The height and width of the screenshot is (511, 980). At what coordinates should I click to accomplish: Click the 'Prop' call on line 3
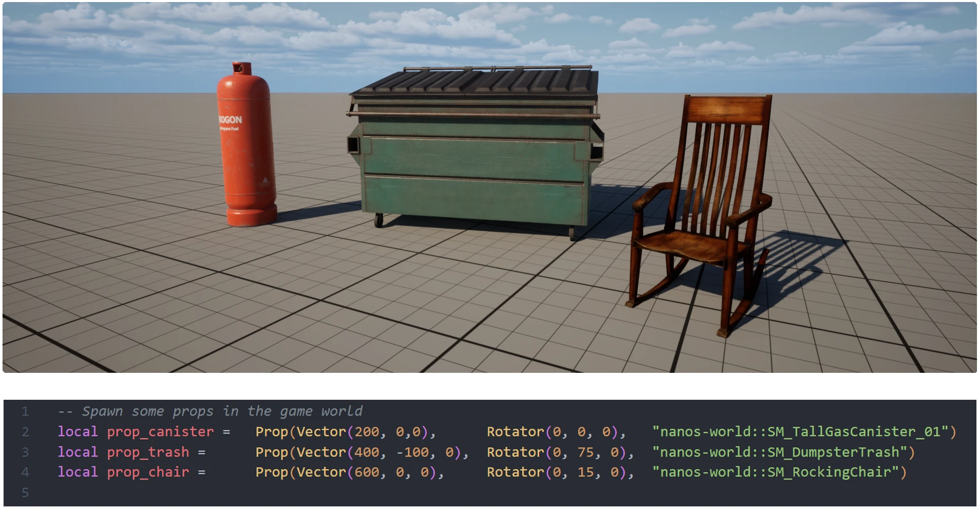coord(272,452)
